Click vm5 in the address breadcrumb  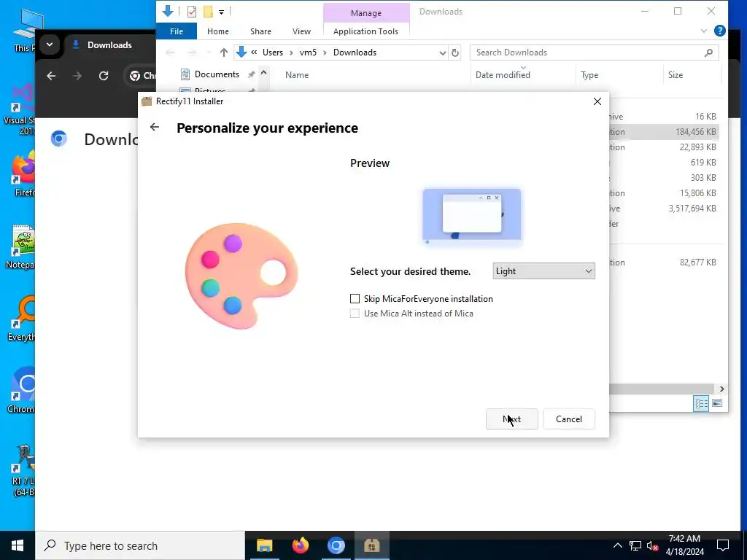(308, 52)
